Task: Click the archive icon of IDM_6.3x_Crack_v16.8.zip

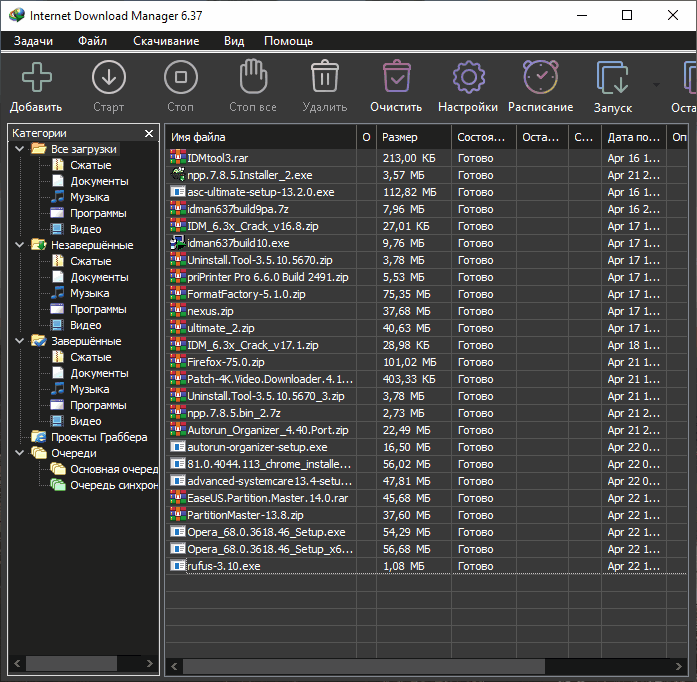Action: pos(178,225)
